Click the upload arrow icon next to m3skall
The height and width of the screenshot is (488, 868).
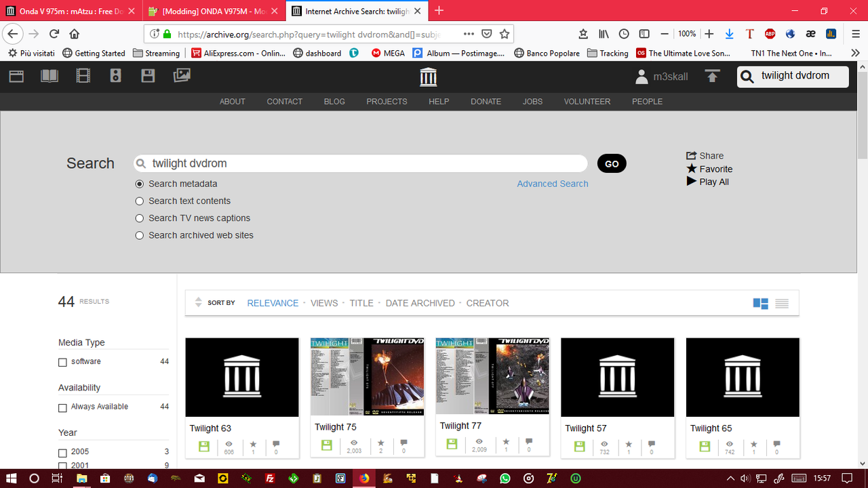coord(712,77)
